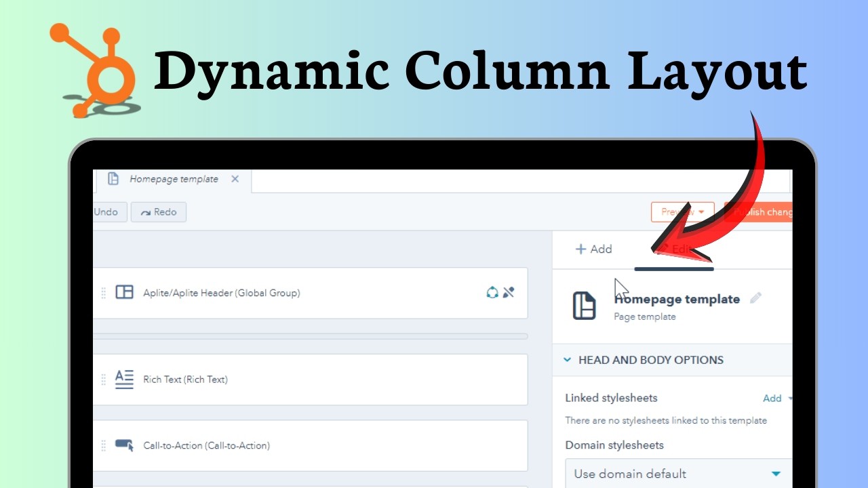Click the Redo button
Screen dimensions: 868x488
[158, 212]
